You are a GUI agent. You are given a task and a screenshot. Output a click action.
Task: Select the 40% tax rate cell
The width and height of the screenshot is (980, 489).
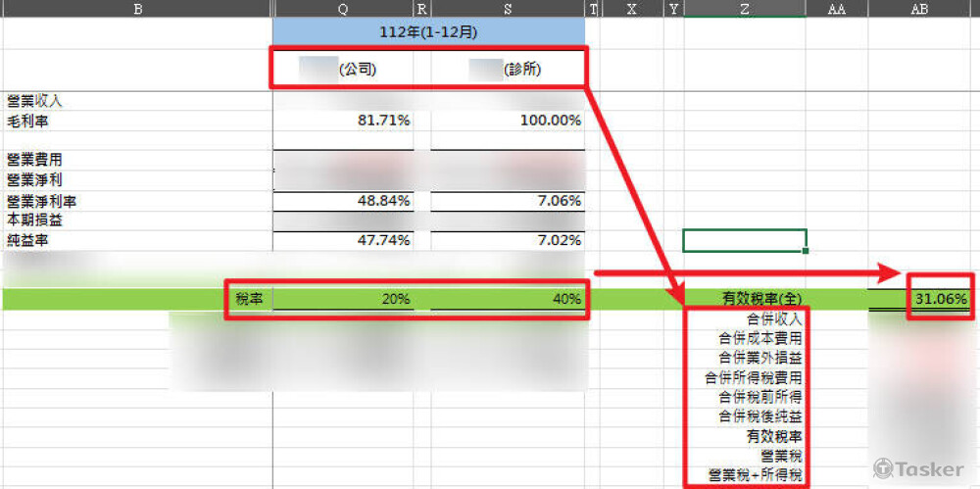tap(508, 299)
